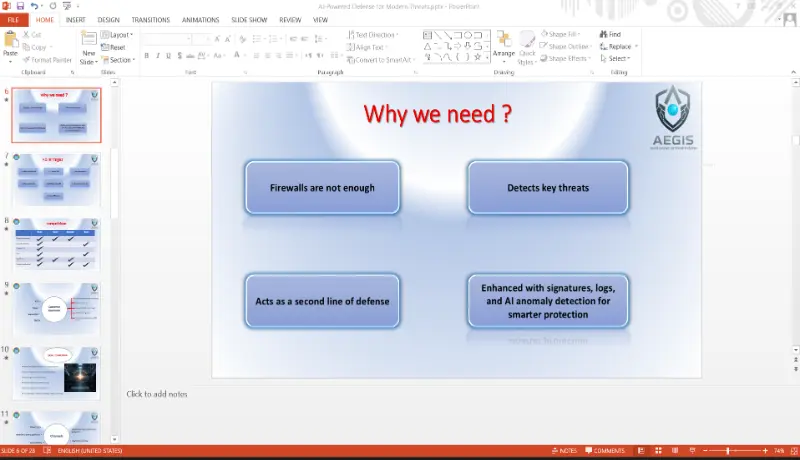Align text left

[x=256, y=55]
